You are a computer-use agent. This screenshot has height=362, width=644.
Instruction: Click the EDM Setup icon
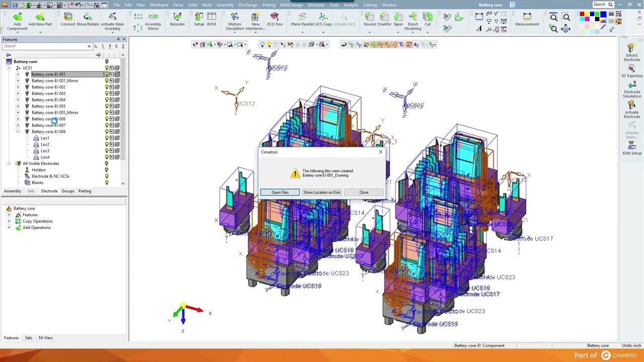coord(631,148)
